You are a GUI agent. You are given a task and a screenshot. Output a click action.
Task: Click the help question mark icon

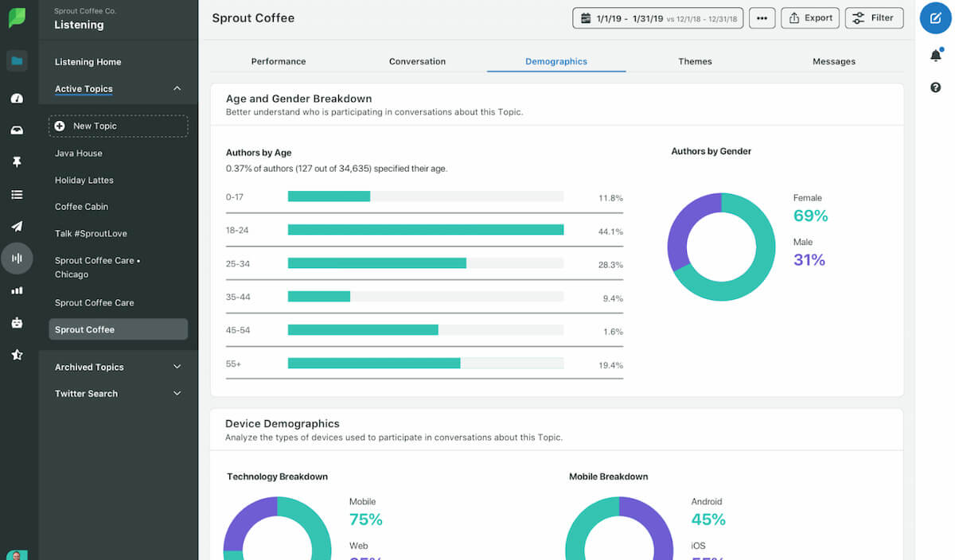[935, 87]
